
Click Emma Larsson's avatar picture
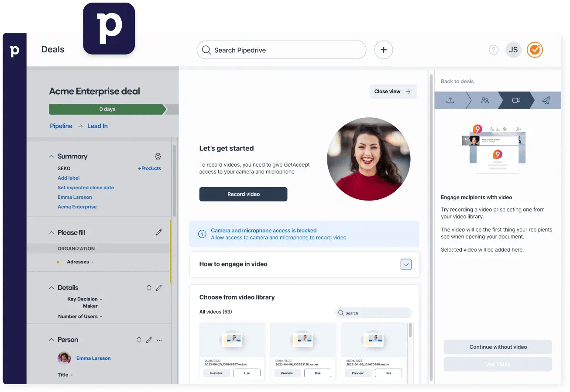click(64, 358)
